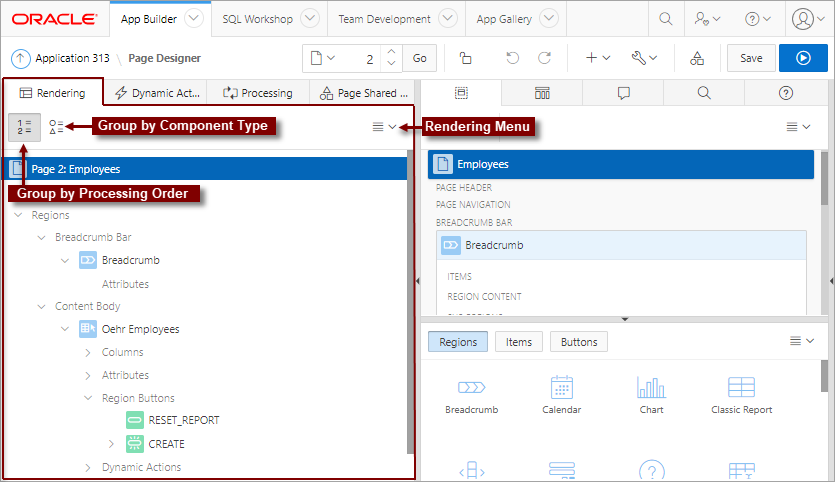The height and width of the screenshot is (482, 835).
Task: Click the Rendering tree vertical scrollbar
Action: (410, 302)
